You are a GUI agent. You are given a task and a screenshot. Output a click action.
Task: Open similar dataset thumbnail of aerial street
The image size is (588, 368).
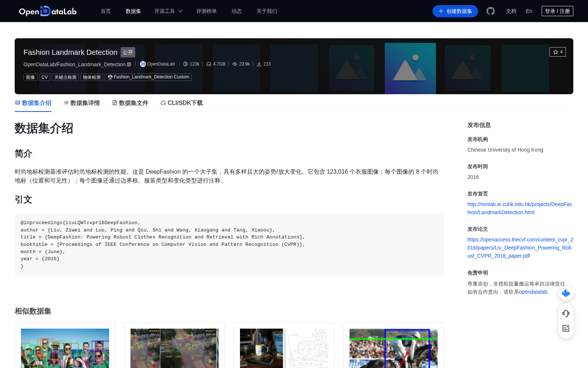pyautogui.click(x=175, y=348)
